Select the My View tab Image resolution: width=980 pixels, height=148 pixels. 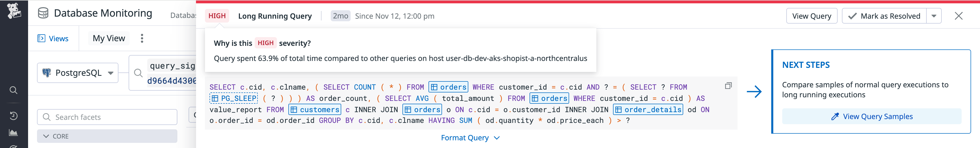[109, 38]
